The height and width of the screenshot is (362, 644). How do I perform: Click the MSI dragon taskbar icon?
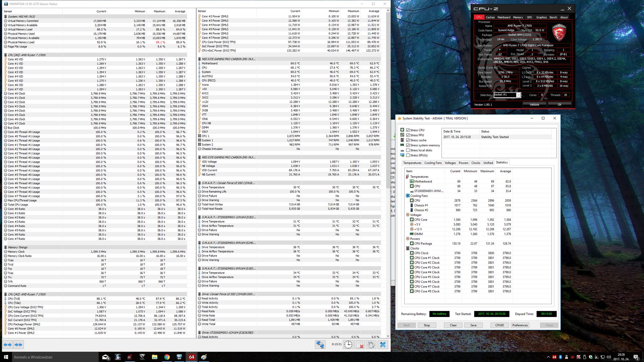coord(130,357)
